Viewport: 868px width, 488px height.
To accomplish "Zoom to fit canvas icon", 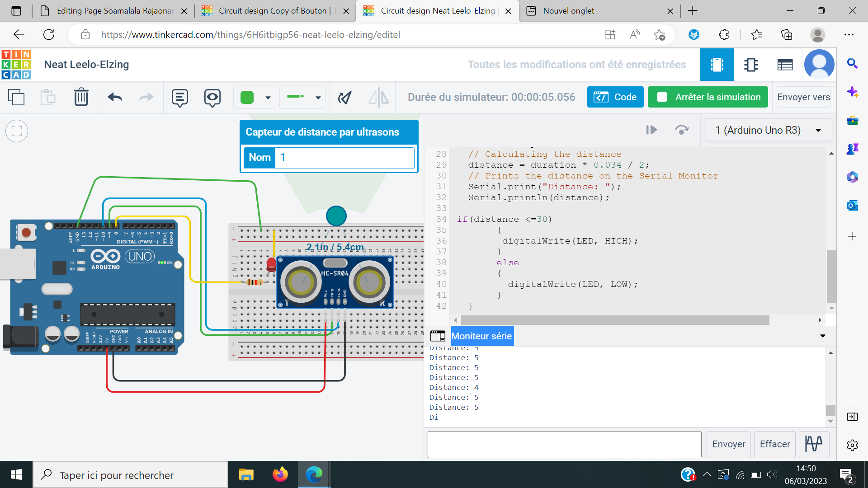I will pos(17,131).
